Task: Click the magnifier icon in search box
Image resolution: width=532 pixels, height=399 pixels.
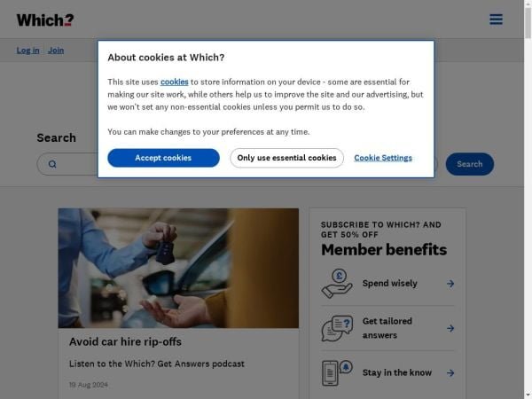Action: click(x=52, y=164)
